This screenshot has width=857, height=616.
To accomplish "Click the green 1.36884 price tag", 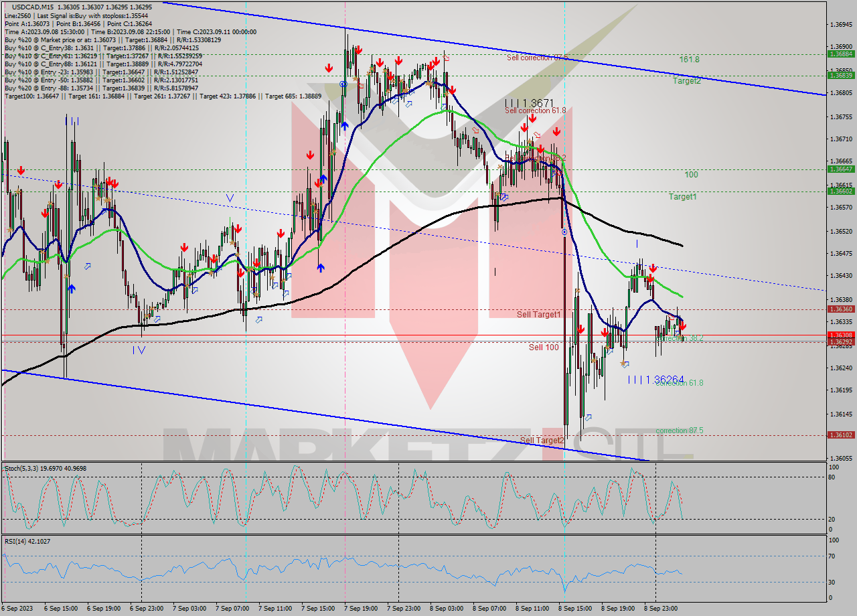I will click(x=840, y=54).
